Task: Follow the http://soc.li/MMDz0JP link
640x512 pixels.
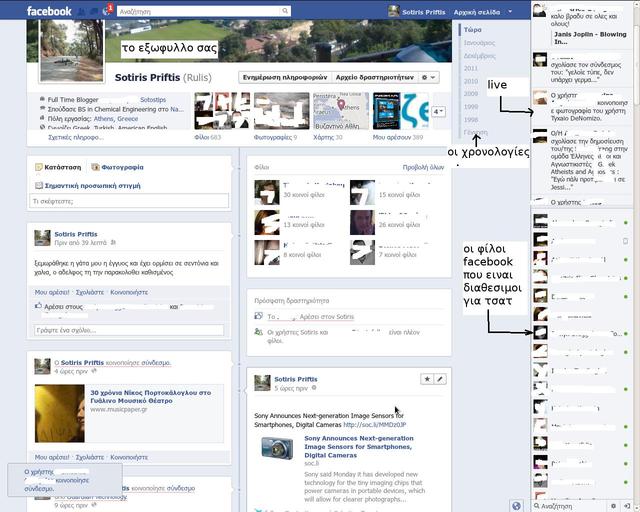Action: [x=375, y=425]
